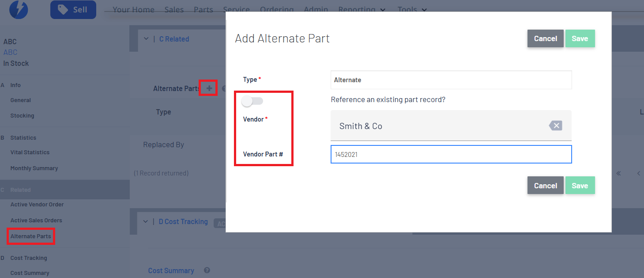The image size is (644, 278).
Task: Click the Smith & Co vendor field
Action: click(441, 126)
